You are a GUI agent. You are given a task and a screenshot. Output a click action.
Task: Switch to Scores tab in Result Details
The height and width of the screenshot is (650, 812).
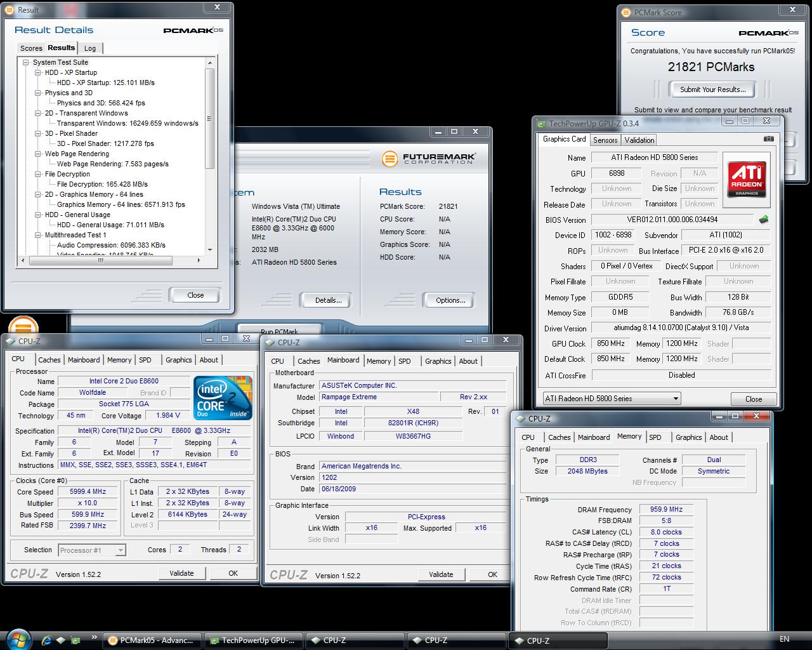click(x=31, y=48)
